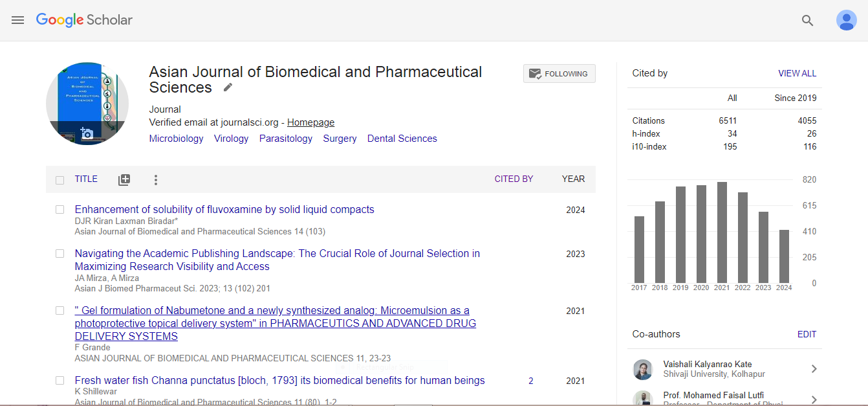Click the add-photo camera icon
Screen dimensions: 868x406
coord(87,133)
